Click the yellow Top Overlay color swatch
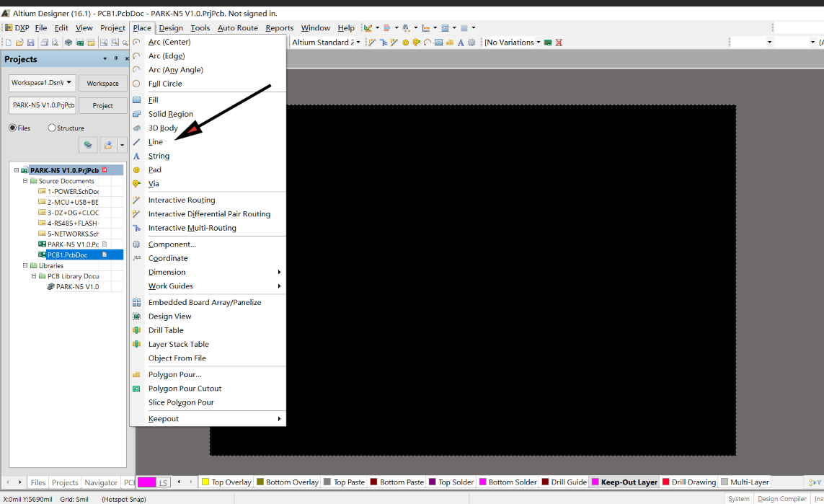The width and height of the screenshot is (824, 504). (x=205, y=482)
